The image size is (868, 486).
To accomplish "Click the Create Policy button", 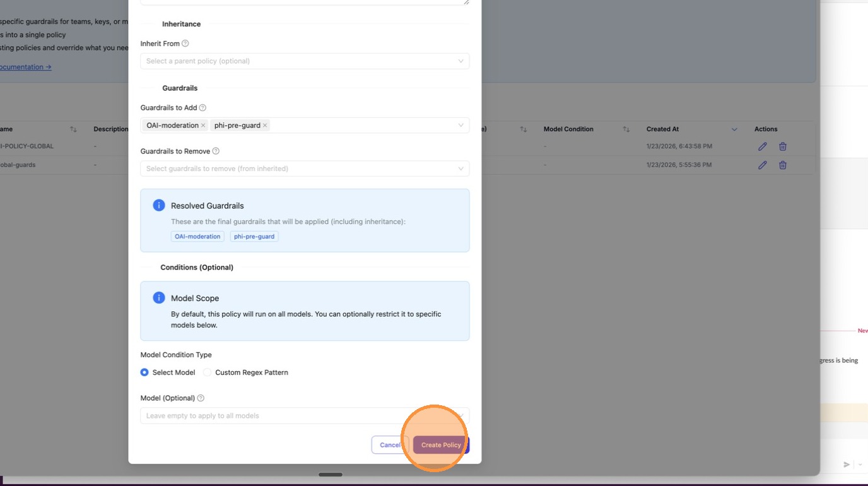I will coord(441,445).
